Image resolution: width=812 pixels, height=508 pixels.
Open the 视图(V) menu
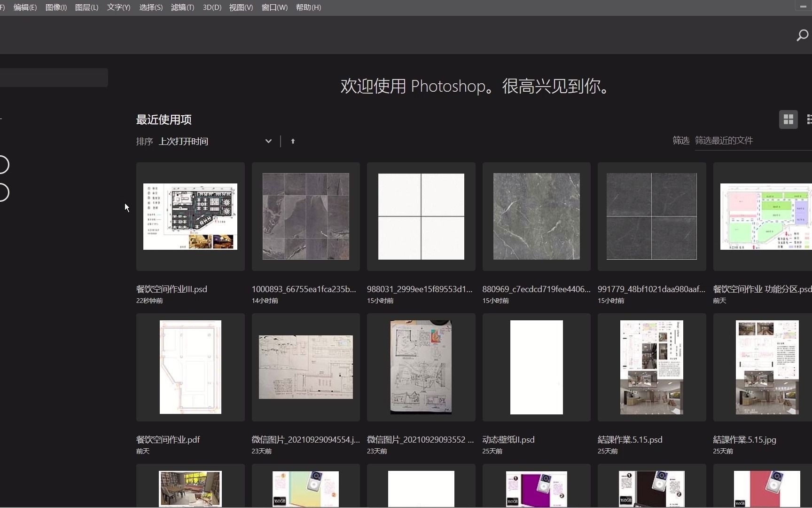click(x=241, y=8)
